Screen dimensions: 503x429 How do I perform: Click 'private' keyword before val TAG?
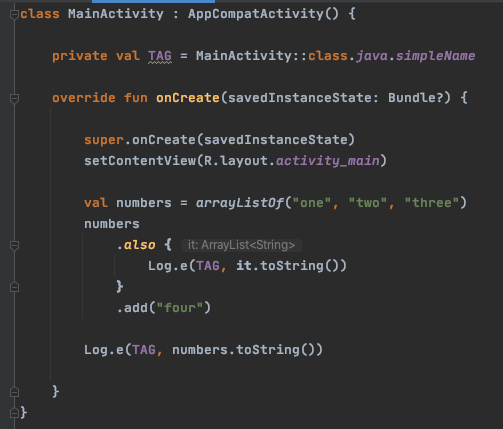pos(80,56)
